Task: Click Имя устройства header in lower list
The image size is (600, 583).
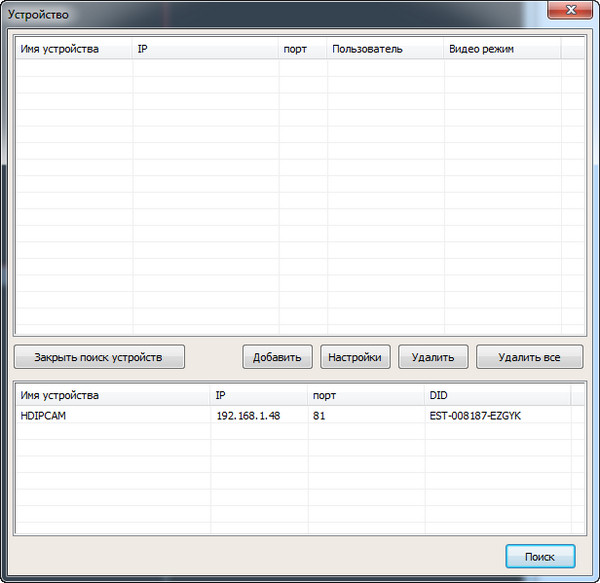Action: pyautogui.click(x=112, y=395)
